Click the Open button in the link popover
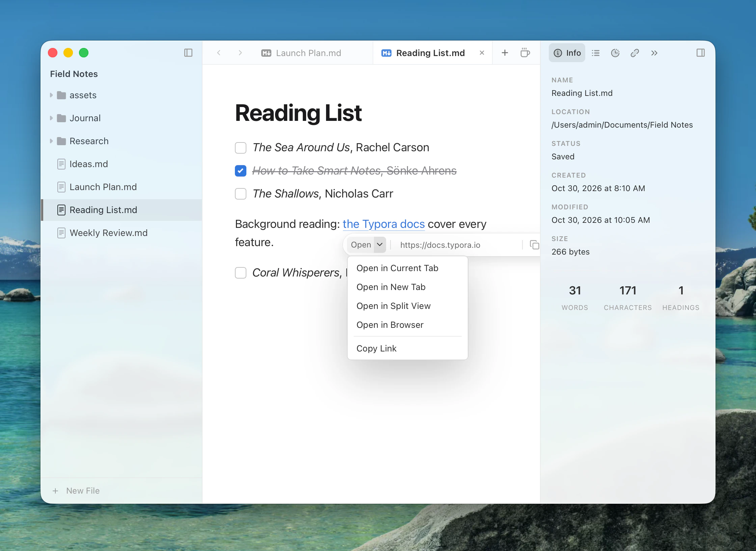The image size is (756, 551). 361,245
